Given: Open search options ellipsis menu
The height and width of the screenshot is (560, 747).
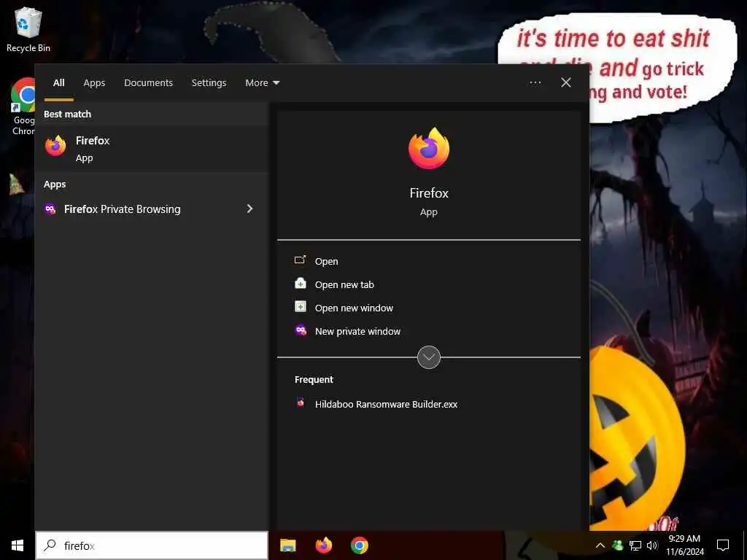Looking at the screenshot, I should (535, 83).
